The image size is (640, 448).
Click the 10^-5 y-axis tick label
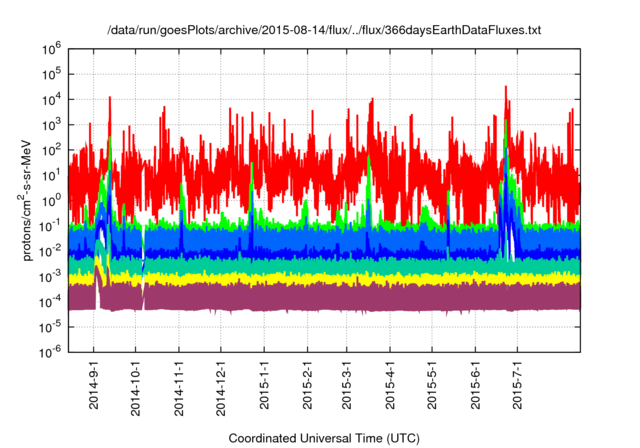[x=50, y=327]
